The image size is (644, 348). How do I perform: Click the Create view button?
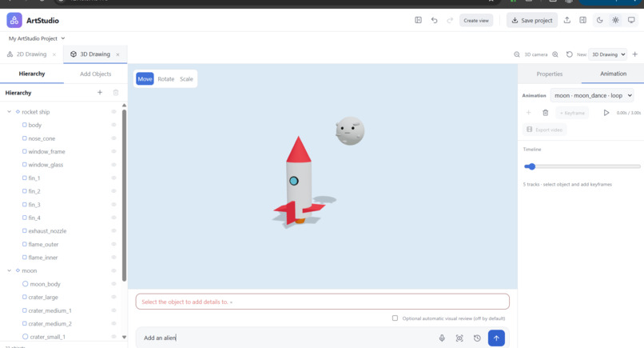tap(476, 20)
